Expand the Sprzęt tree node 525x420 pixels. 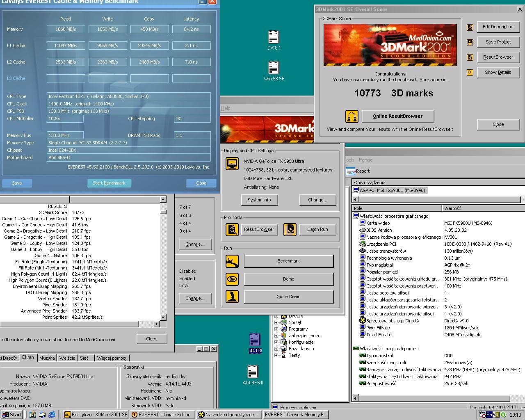click(x=276, y=322)
